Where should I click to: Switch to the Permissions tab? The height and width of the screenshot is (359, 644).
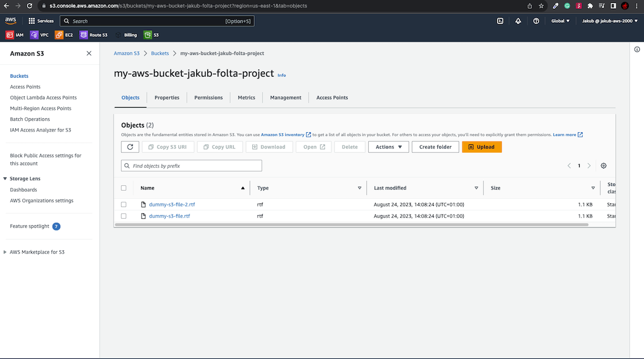[x=208, y=98]
